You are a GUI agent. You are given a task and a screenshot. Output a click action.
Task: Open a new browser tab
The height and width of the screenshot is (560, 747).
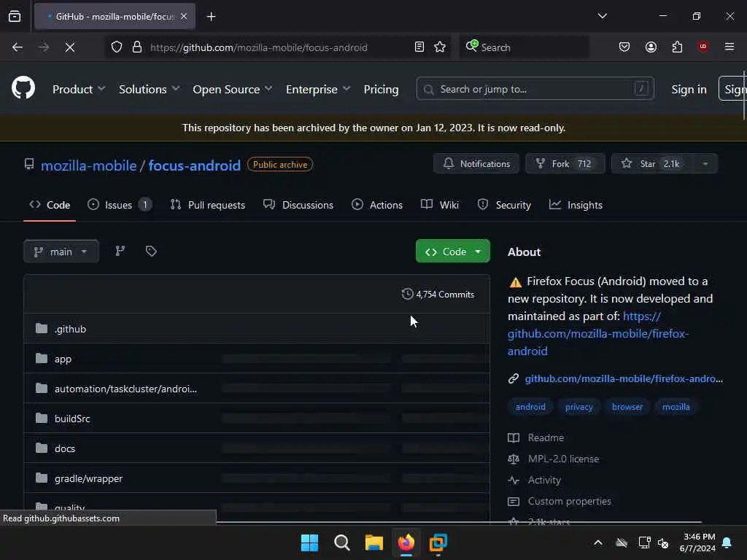pos(211,17)
